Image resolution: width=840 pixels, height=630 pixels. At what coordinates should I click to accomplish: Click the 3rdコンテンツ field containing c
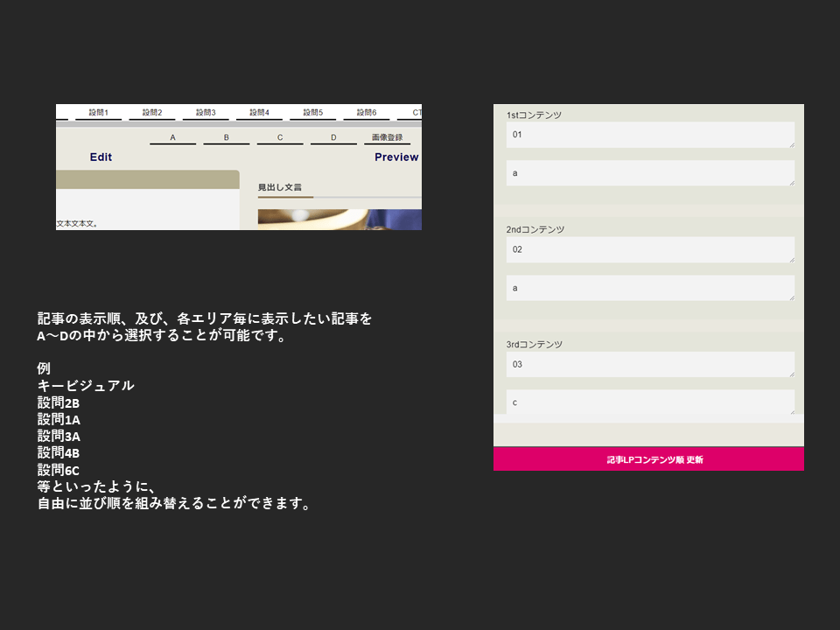point(649,402)
